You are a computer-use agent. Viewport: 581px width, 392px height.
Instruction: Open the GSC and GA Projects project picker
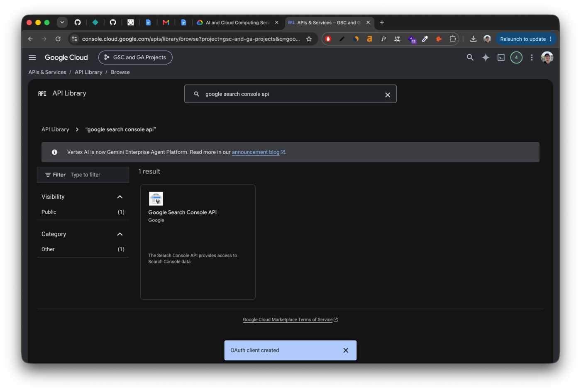pos(135,58)
